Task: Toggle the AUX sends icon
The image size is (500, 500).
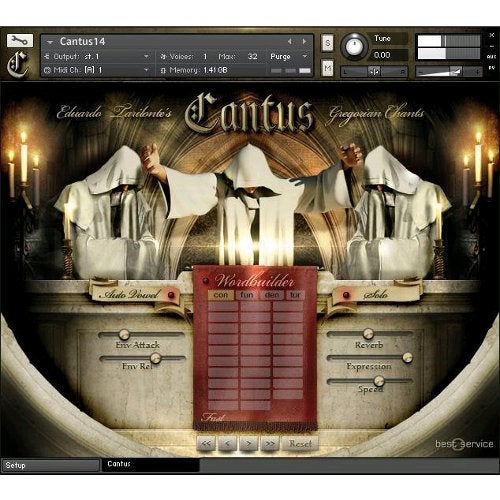Action: pyautogui.click(x=491, y=57)
